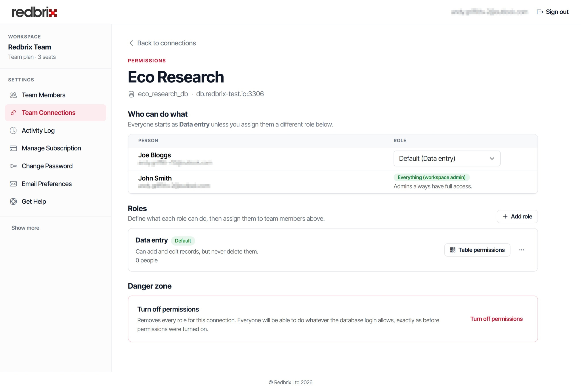Open the Data entry role more options menu
The image size is (581, 392).
(522, 250)
